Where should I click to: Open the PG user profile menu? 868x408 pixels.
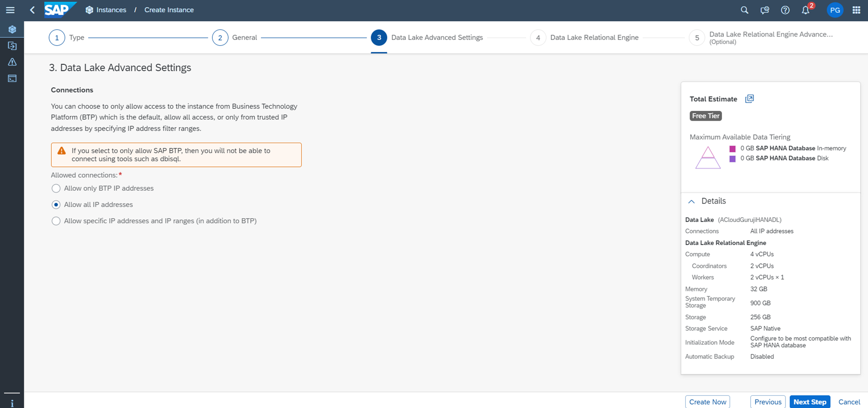(x=835, y=10)
